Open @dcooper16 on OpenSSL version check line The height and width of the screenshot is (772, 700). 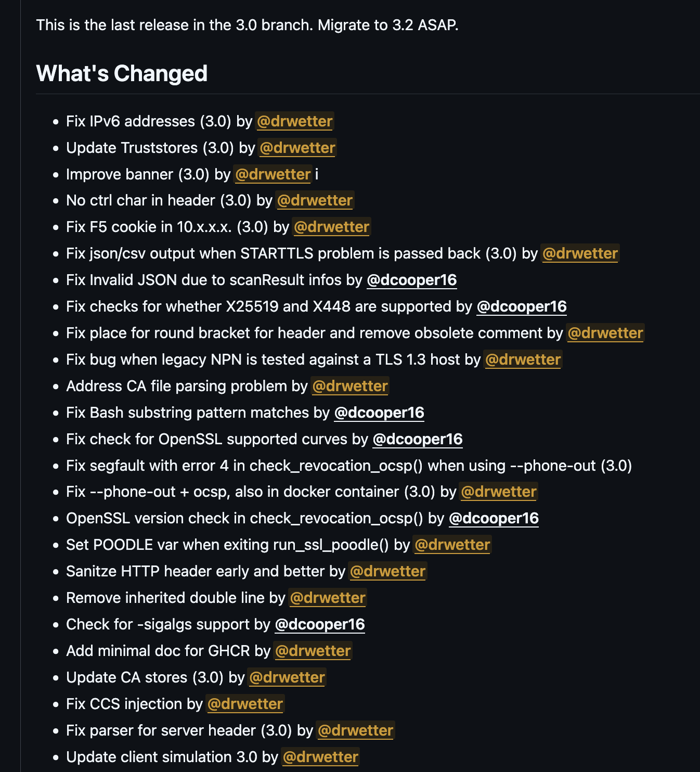pos(494,518)
